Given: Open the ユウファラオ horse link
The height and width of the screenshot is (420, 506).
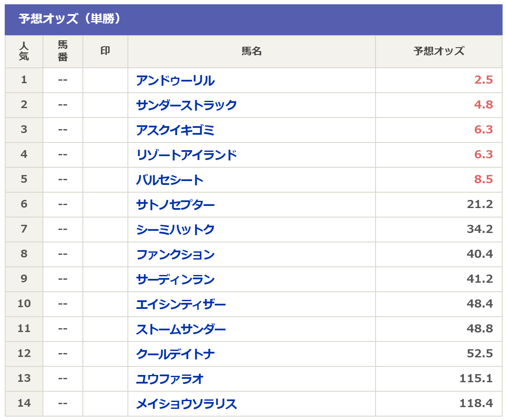Looking at the screenshot, I should [x=170, y=379].
